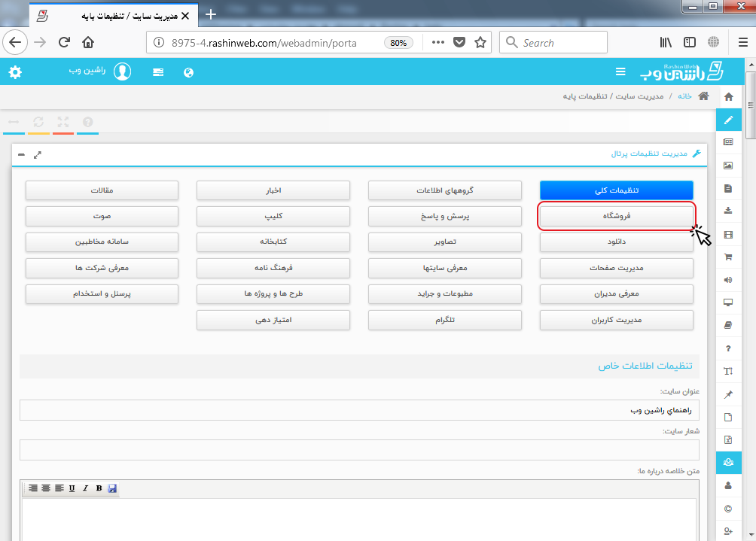Click the help question mark toolbar icon
The image size is (756, 541).
[x=87, y=122]
